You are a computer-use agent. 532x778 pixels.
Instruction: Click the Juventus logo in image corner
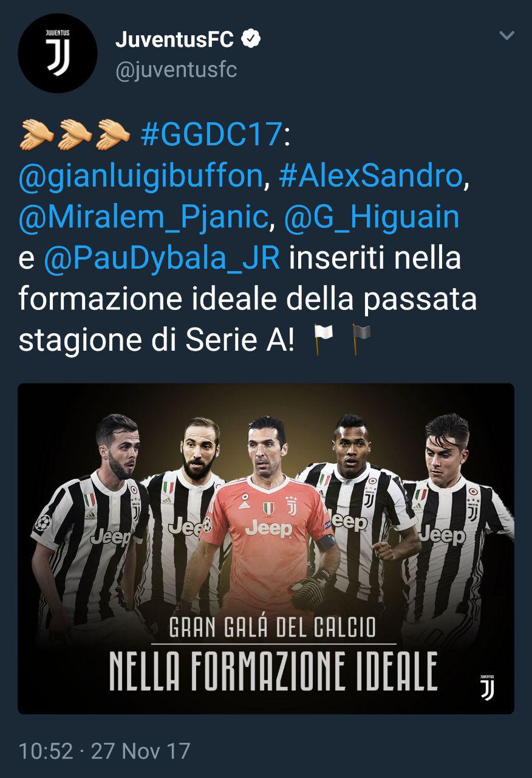point(487,687)
